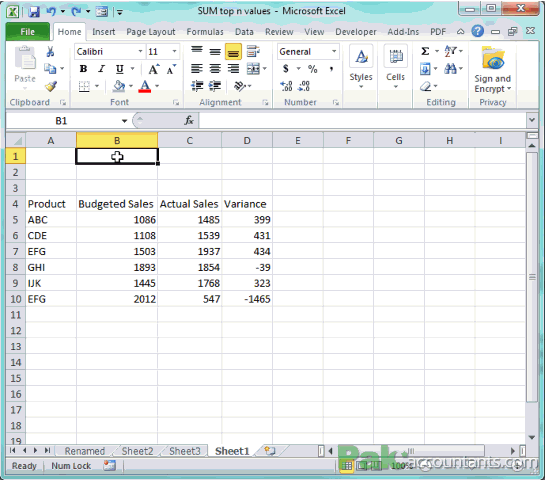Increase cell indent
The image size is (545, 480).
click(x=215, y=86)
